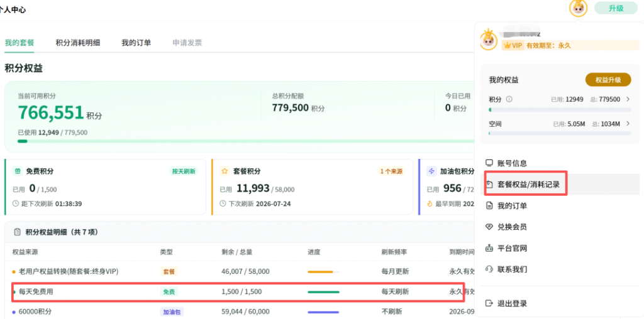Open 套餐权益/消耗记录 menu entry
This screenshot has width=644, height=319.
[560, 184]
